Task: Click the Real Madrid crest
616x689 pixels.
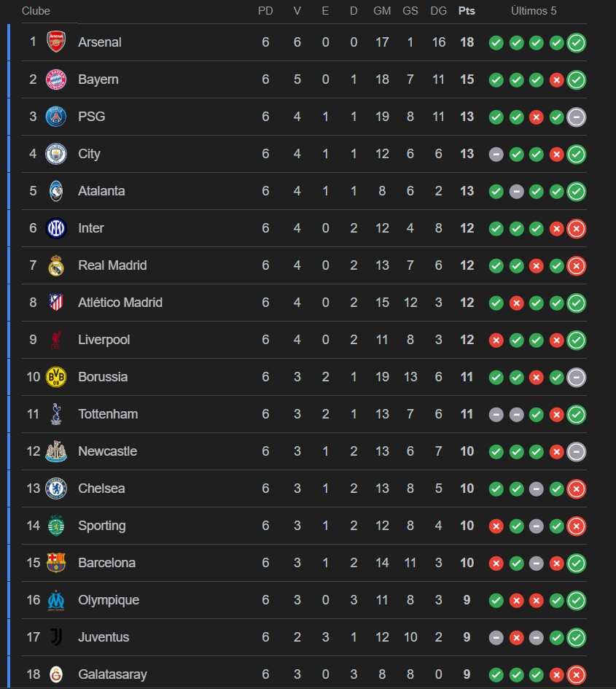Action: coord(56,265)
